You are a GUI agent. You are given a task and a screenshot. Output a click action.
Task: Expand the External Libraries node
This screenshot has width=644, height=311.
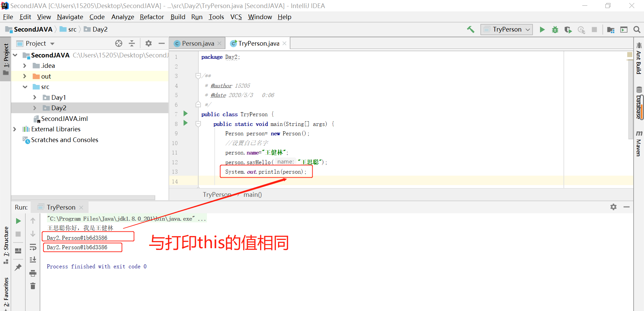click(15, 129)
